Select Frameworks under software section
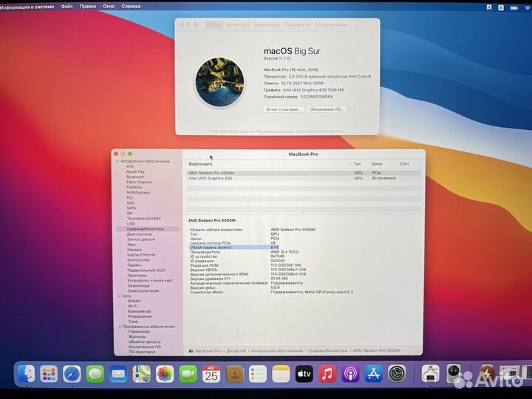 (x=139, y=332)
